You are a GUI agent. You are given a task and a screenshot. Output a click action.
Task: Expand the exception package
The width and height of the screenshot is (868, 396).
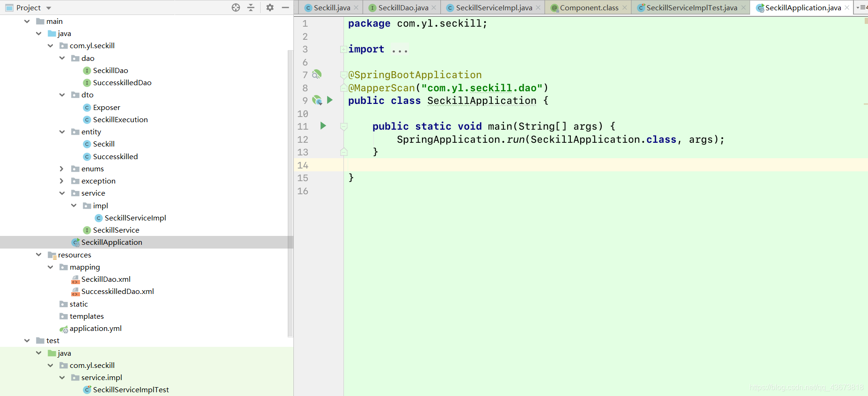(x=62, y=181)
